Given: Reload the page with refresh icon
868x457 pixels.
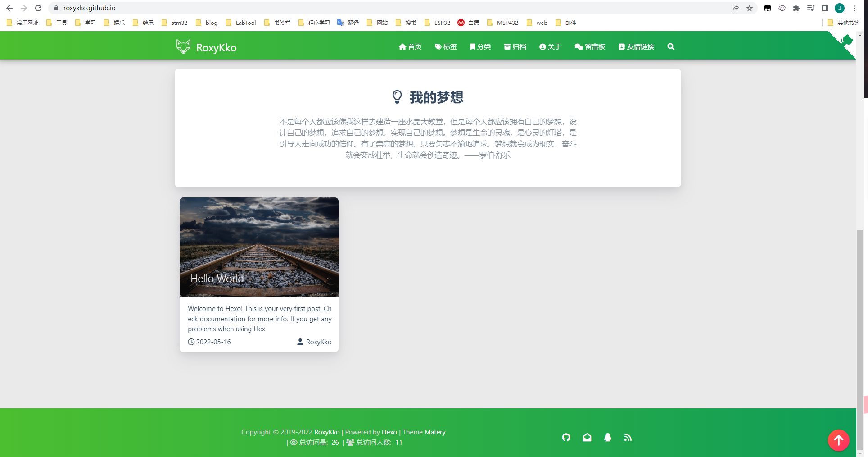Looking at the screenshot, I should (38, 8).
